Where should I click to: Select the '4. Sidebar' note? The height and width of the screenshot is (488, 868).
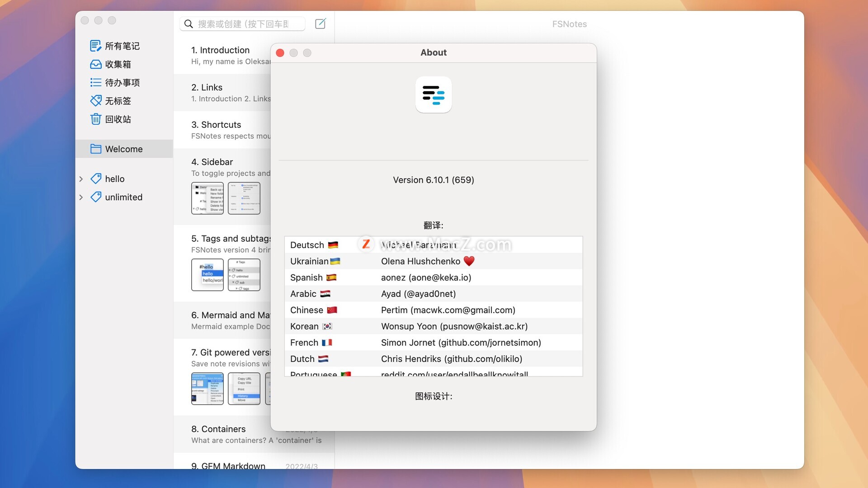click(222, 187)
